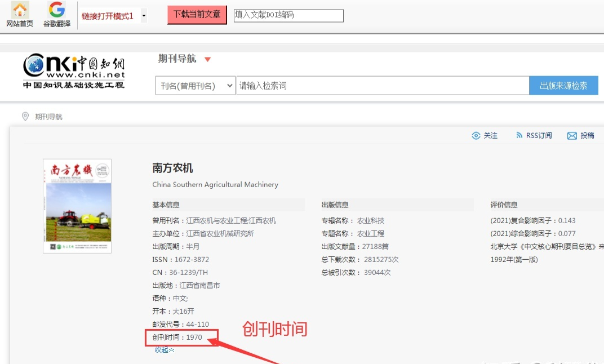Click the eye icon for 关注
Image resolution: width=604 pixels, height=364 pixels.
click(476, 136)
